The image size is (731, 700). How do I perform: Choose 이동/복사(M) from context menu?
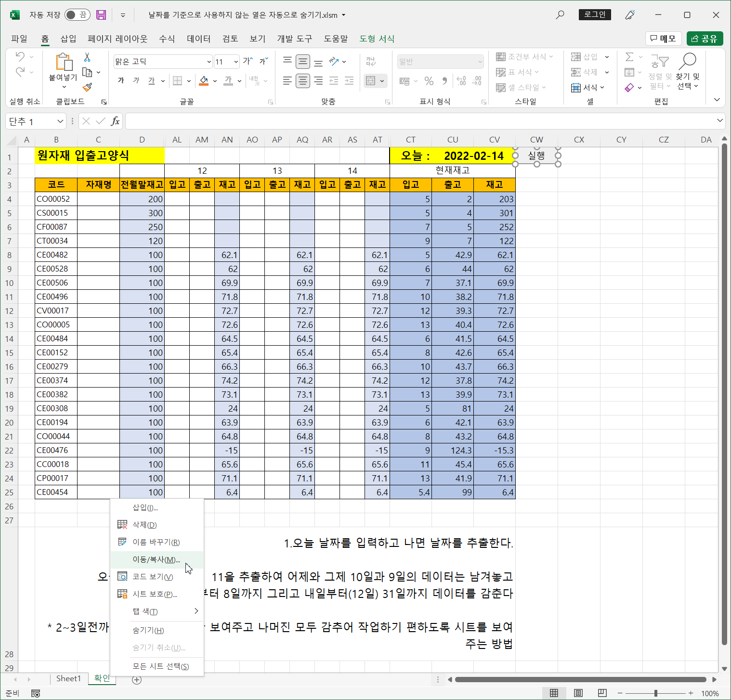point(157,559)
